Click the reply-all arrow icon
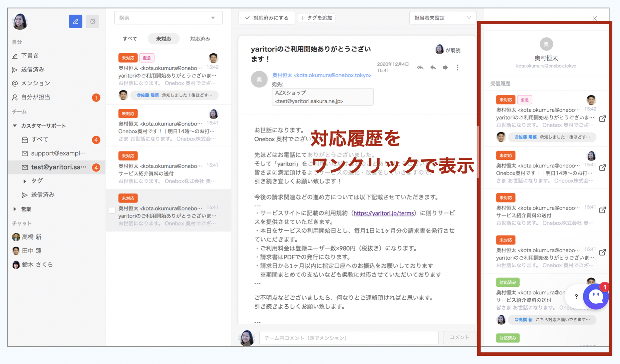This screenshot has width=620, height=364. (420, 68)
